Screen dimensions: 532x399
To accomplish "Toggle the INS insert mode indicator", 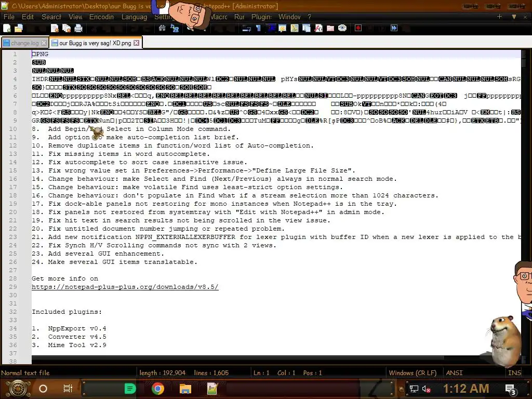I will [x=514, y=373].
